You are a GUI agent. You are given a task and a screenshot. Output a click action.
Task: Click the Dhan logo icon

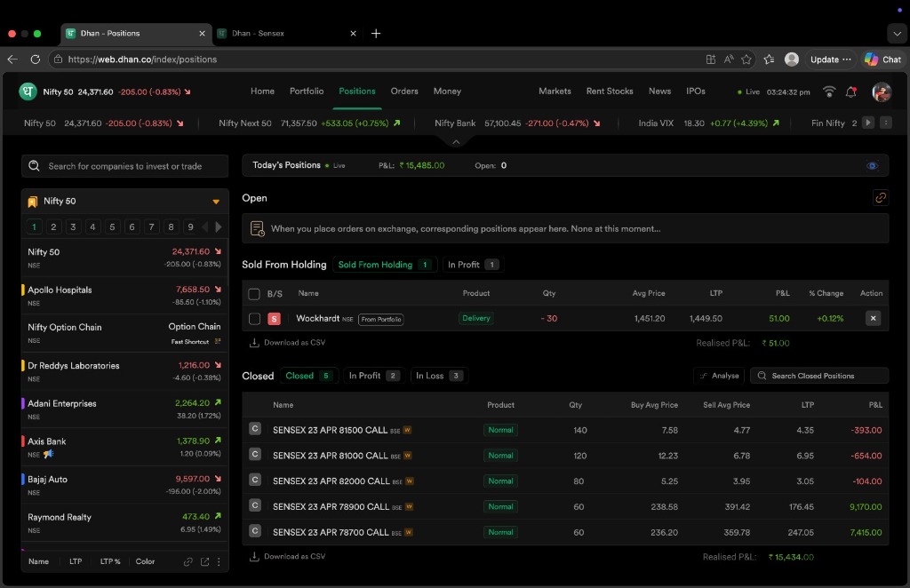(x=28, y=91)
